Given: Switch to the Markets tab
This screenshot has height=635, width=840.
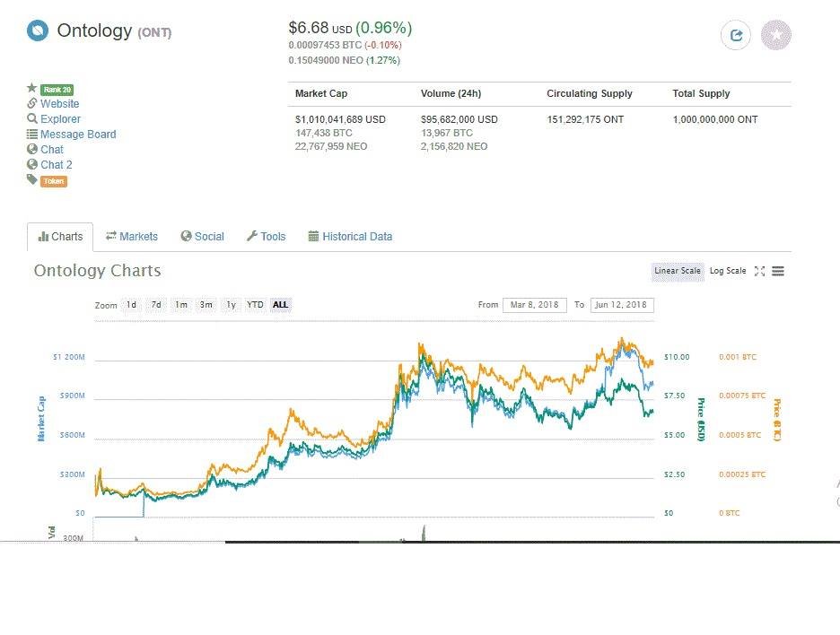Looking at the screenshot, I should coord(132,237).
